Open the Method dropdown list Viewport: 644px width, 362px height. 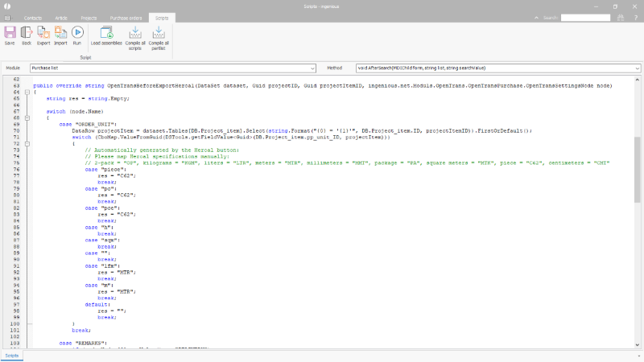click(638, 68)
